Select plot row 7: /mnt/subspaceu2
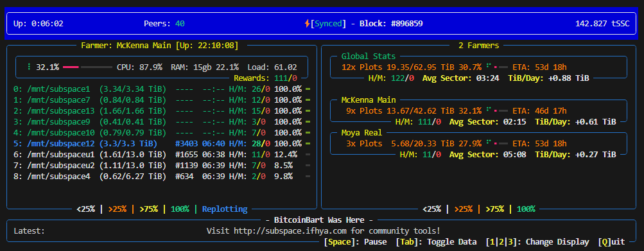The image size is (644, 251). coord(162,165)
